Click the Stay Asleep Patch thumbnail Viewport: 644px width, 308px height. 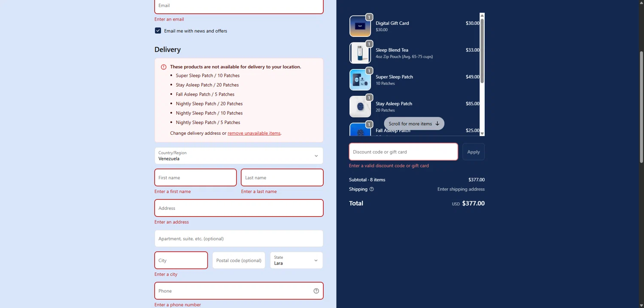[360, 106]
